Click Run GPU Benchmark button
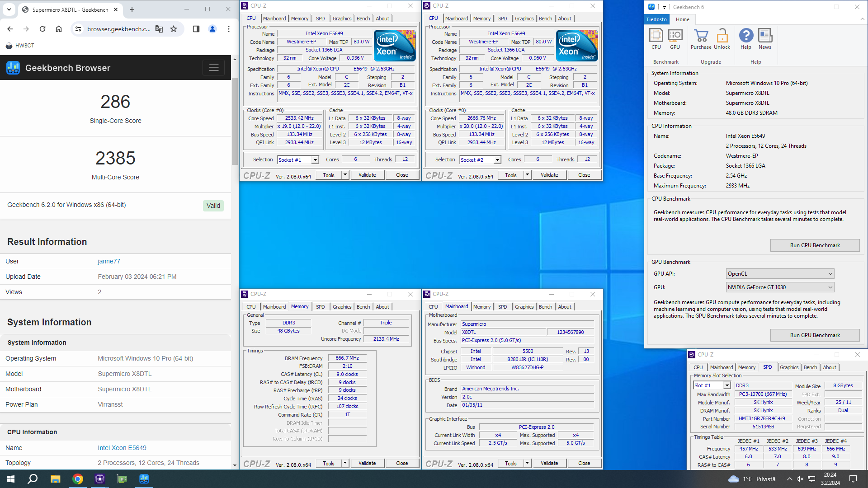Screen dimensions: 868x488 click(x=815, y=335)
